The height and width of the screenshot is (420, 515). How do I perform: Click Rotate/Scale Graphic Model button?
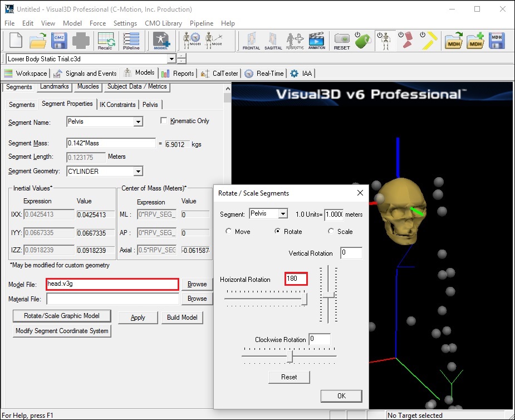click(62, 316)
